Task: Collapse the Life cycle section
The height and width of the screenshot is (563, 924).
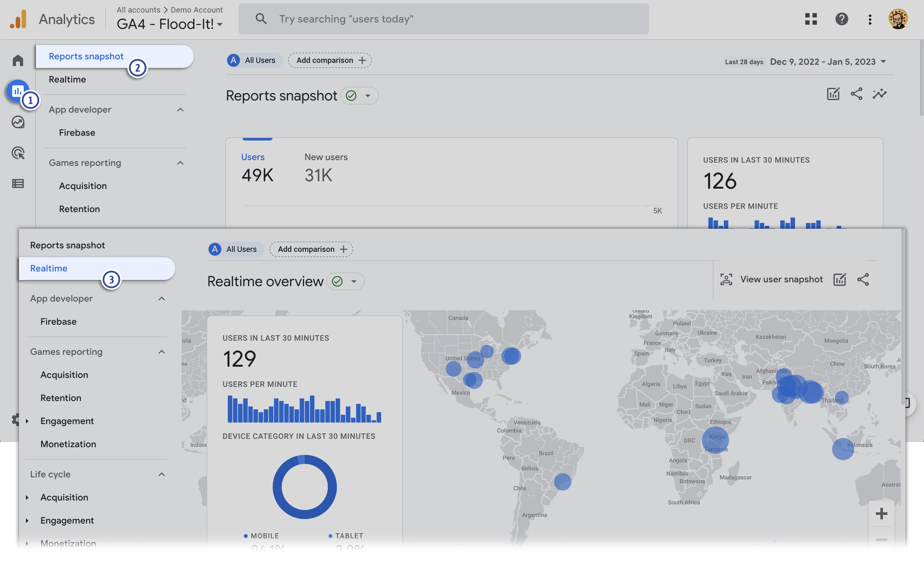Action: [x=162, y=474]
